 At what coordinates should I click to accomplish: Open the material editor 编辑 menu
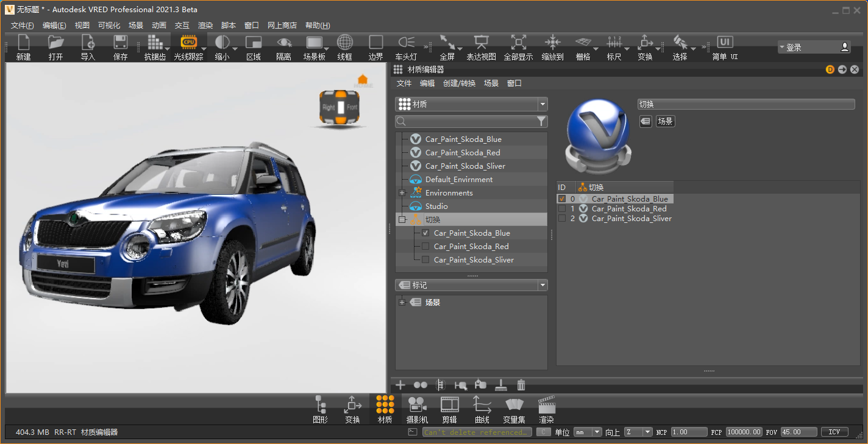tap(427, 83)
